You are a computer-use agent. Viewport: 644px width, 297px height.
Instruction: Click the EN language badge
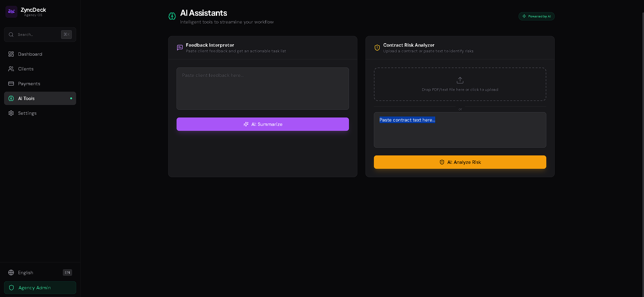coord(67,273)
